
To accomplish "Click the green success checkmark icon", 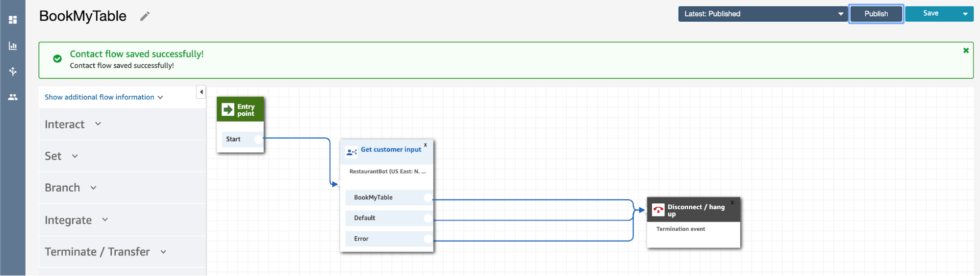I will click(x=57, y=58).
